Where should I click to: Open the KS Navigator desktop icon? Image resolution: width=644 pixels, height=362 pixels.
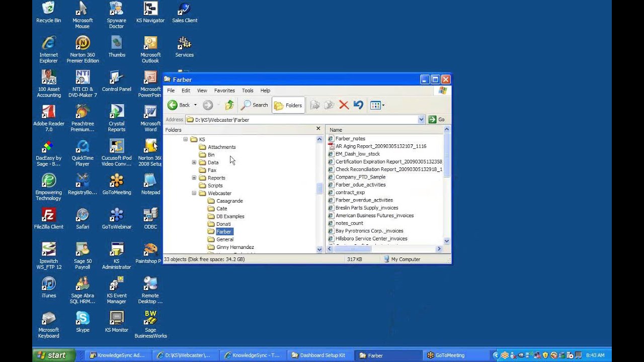click(x=150, y=13)
